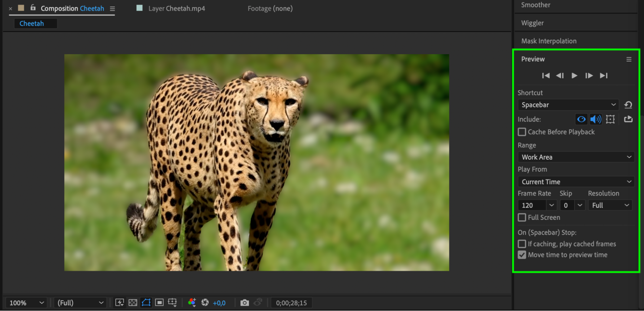This screenshot has width=644, height=311.
Task: Mute the include audio speaker toggle
Action: [595, 119]
